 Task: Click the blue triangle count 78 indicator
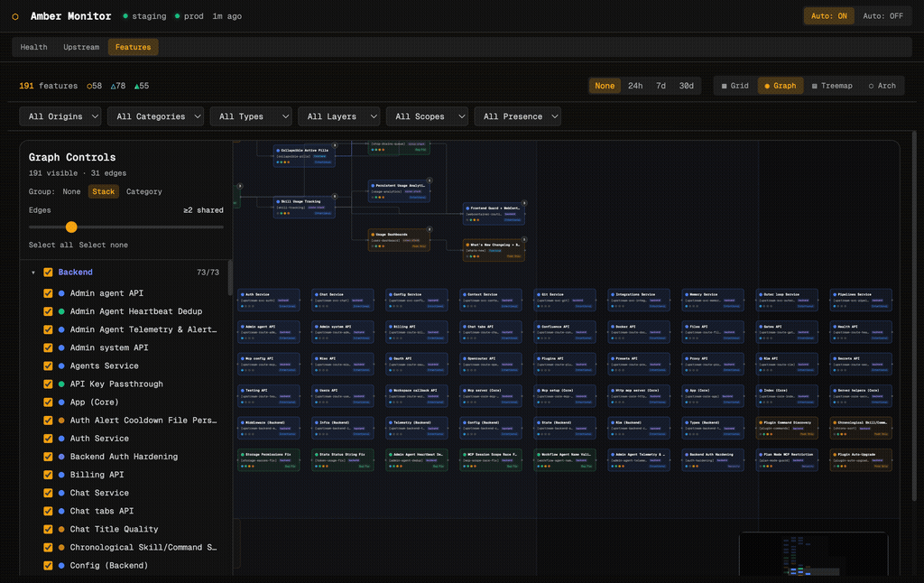tap(118, 86)
